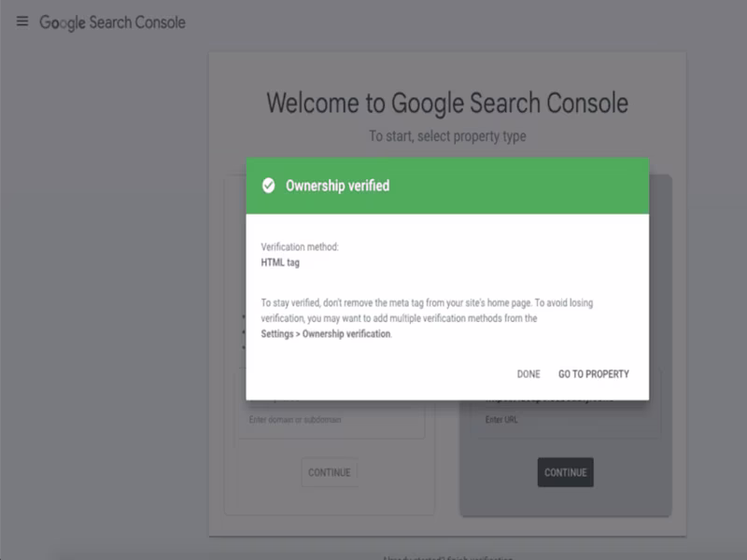Viewport: 747px width, 560px height.
Task: Click the Google Search Console logo
Action: (x=110, y=22)
